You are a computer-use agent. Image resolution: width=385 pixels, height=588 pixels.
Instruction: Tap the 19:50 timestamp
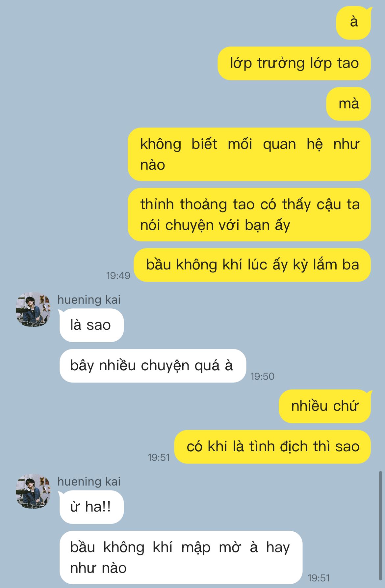(x=262, y=376)
